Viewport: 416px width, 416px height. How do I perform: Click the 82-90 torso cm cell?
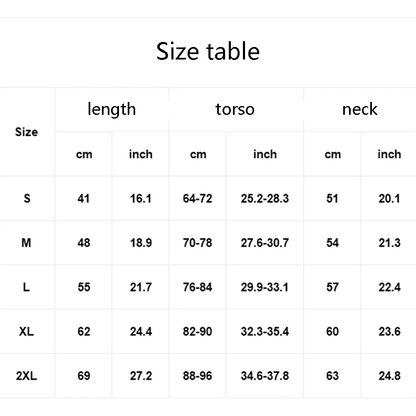[197, 331]
